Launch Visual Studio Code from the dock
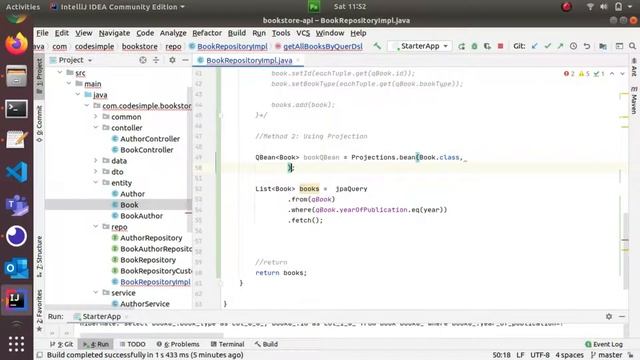 (x=16, y=172)
